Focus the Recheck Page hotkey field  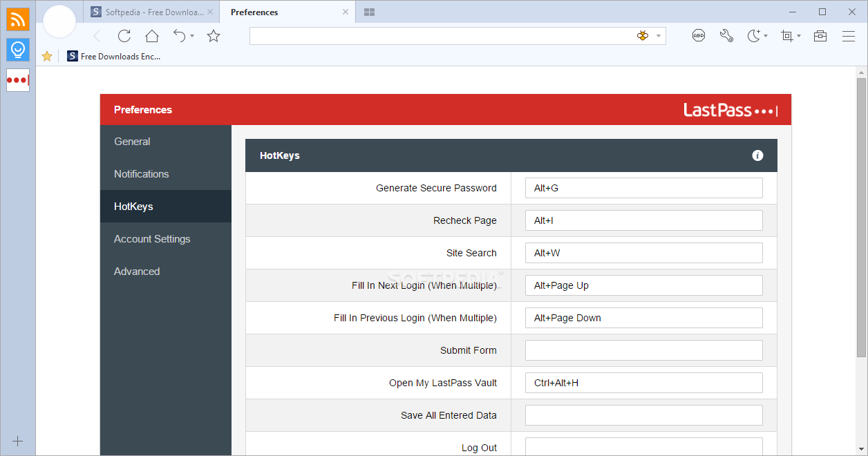click(643, 220)
